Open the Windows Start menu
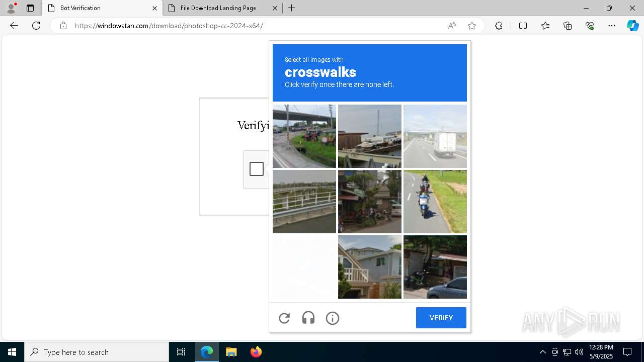644x362 pixels. tap(12, 352)
